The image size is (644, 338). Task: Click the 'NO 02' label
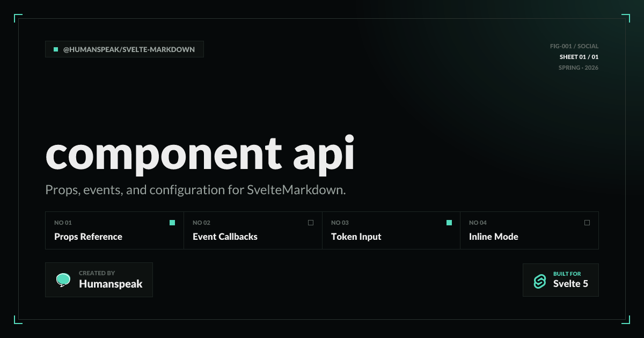(x=201, y=223)
